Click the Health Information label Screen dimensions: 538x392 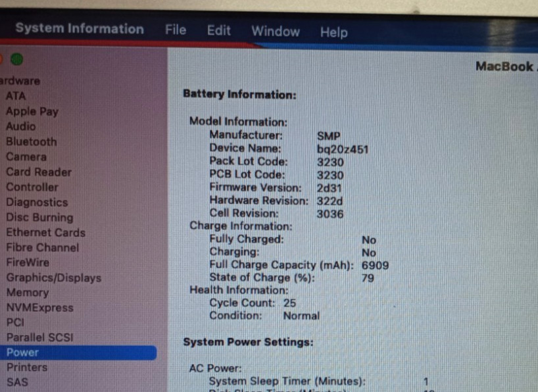point(239,290)
